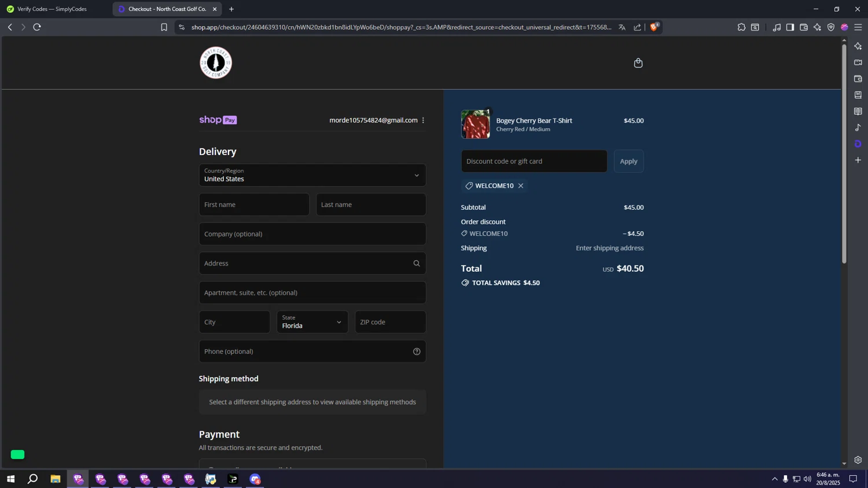
Task: Open browser extensions puzzle icon
Action: pyautogui.click(x=741, y=27)
